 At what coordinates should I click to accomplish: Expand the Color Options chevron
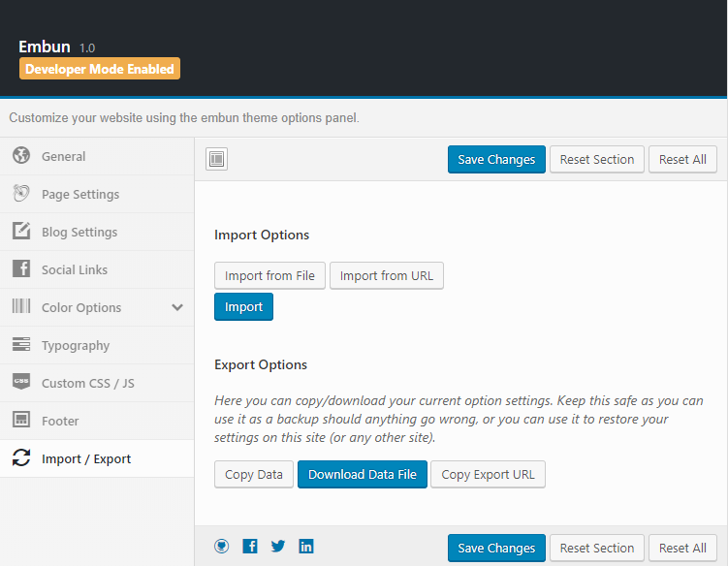pyautogui.click(x=176, y=307)
